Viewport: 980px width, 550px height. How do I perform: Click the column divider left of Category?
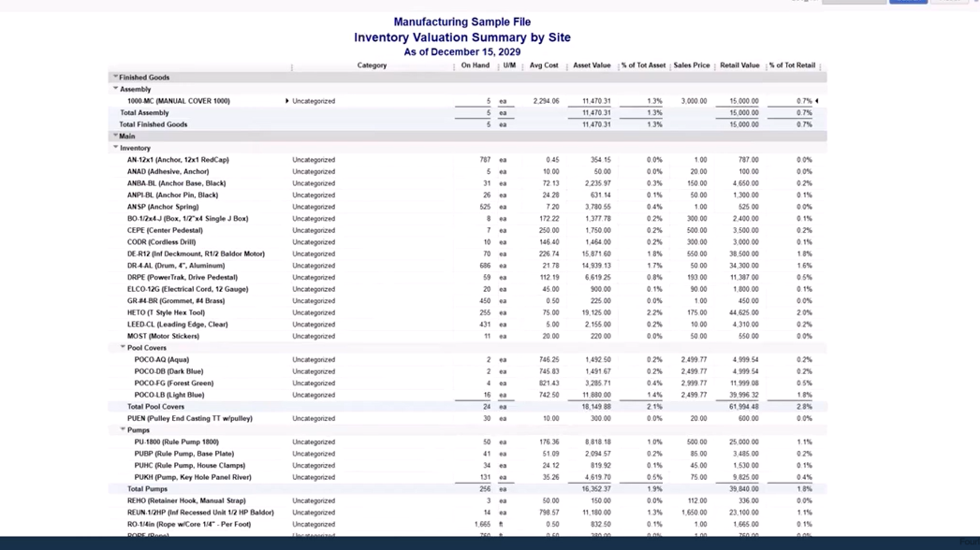tap(291, 66)
